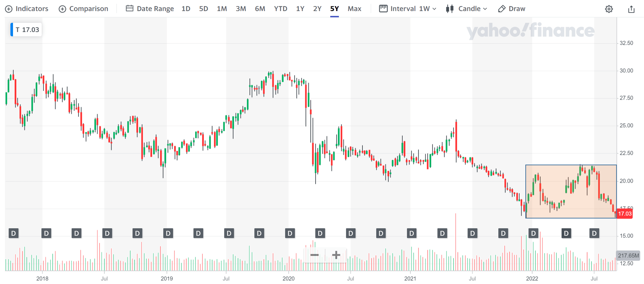Click the red 17.03 price tag
Screen dimensions: 644x284
click(625, 214)
